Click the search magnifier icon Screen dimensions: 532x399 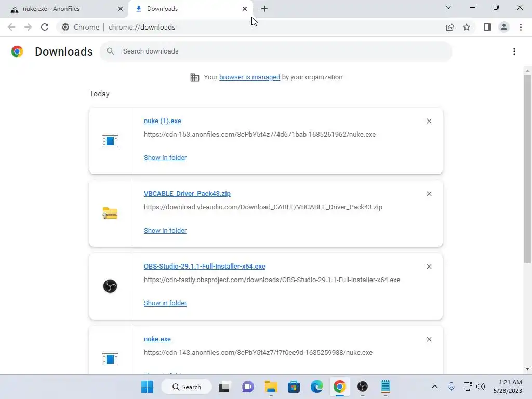(110, 51)
